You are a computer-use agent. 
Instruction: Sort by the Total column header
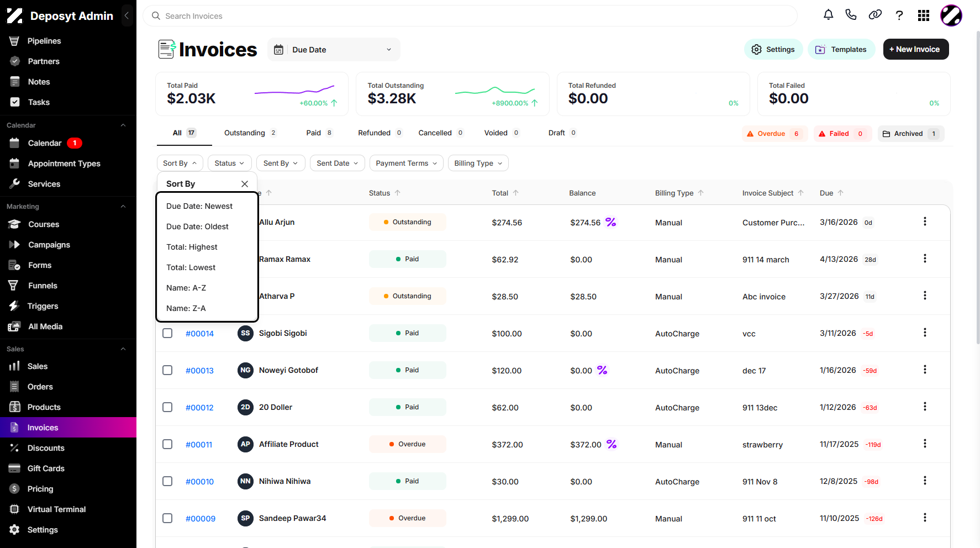(x=505, y=193)
